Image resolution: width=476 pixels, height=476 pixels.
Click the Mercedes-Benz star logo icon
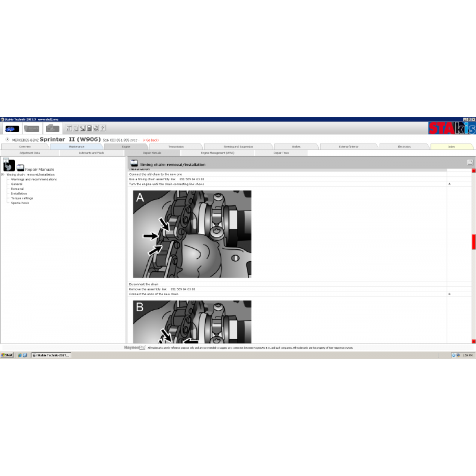[6, 139]
